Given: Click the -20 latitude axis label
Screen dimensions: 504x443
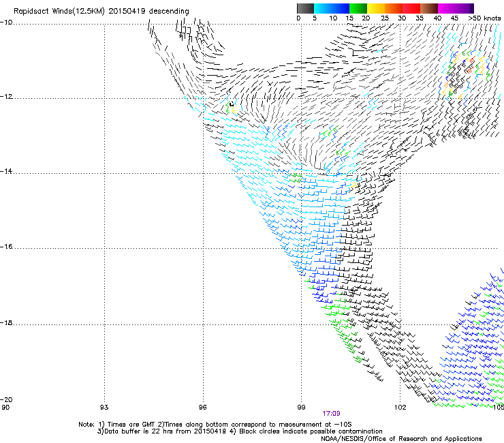Looking at the screenshot, I should [x=6, y=399].
